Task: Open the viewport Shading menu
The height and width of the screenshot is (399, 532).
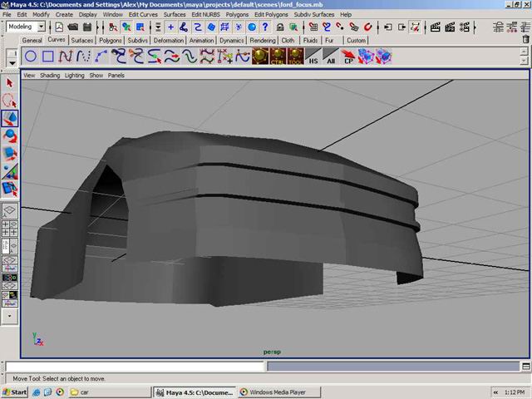Action: [x=50, y=75]
